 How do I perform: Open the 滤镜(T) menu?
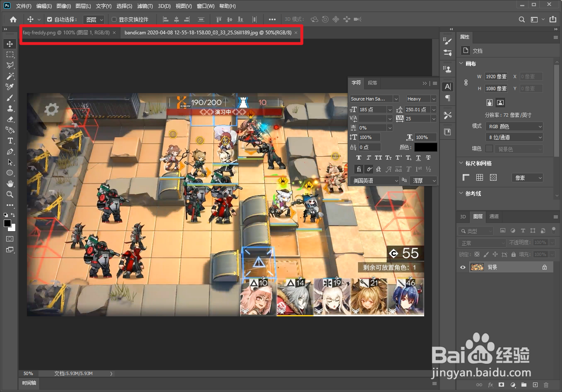pyautogui.click(x=145, y=6)
